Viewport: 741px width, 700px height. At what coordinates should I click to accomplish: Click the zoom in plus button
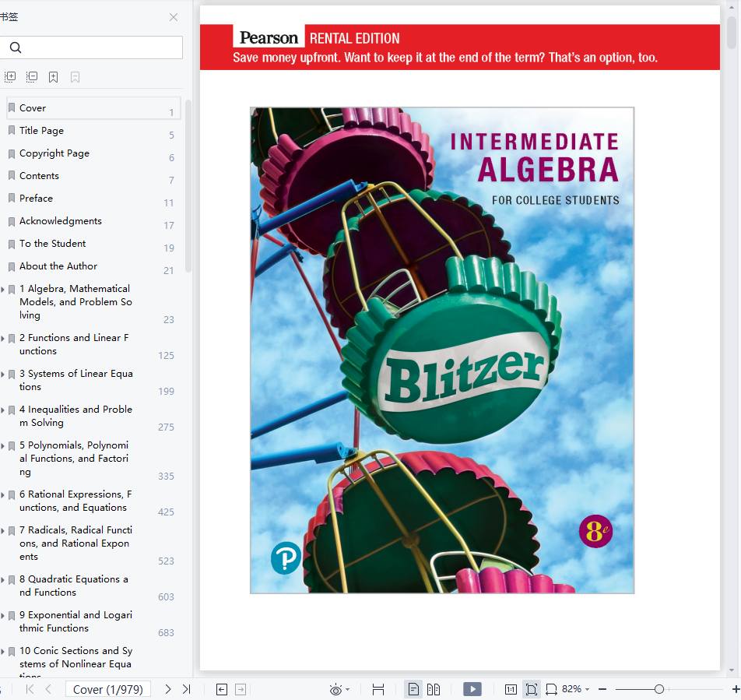[736, 689]
